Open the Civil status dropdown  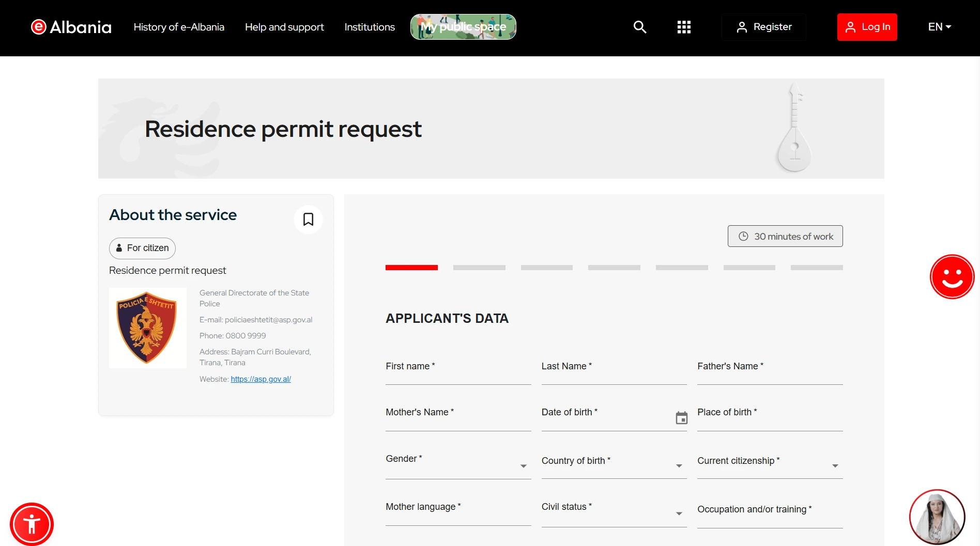click(614, 512)
